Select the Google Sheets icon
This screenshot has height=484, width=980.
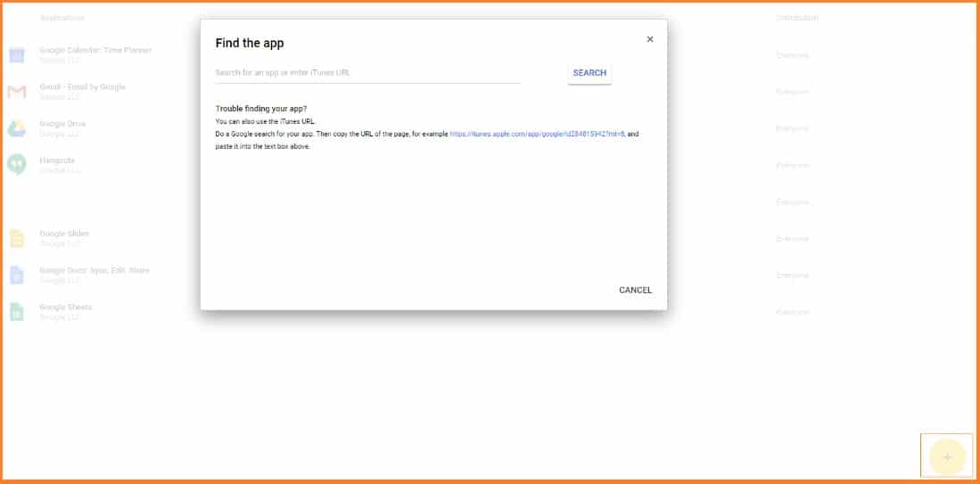coord(17,312)
